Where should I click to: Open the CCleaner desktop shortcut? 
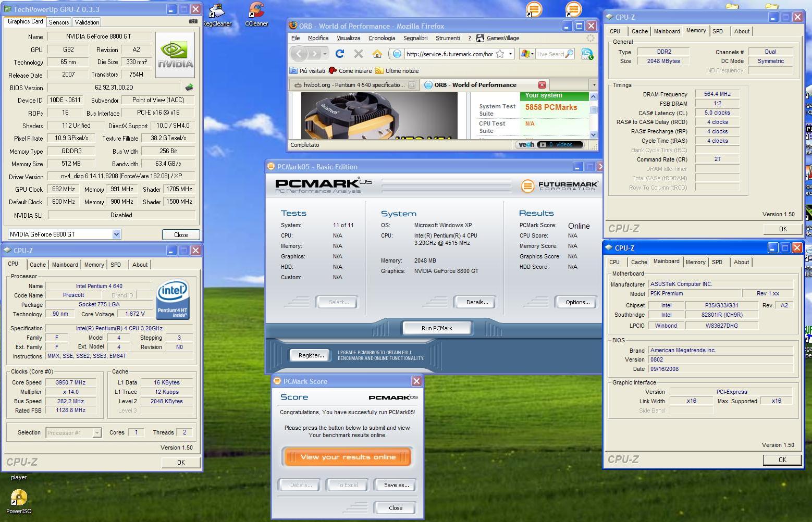click(x=256, y=15)
